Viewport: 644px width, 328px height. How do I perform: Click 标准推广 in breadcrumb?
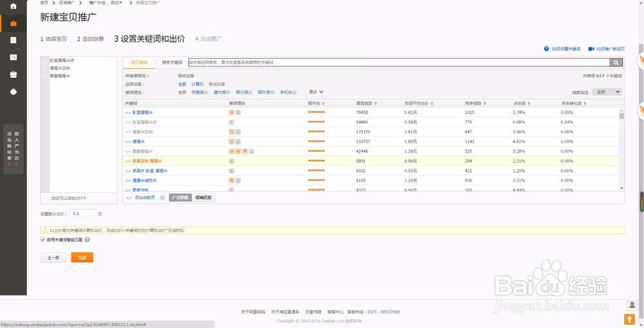tap(67, 3)
